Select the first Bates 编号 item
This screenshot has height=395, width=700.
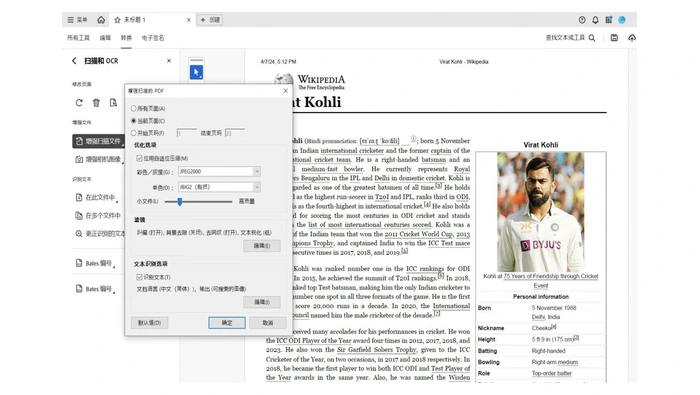pyautogui.click(x=95, y=263)
